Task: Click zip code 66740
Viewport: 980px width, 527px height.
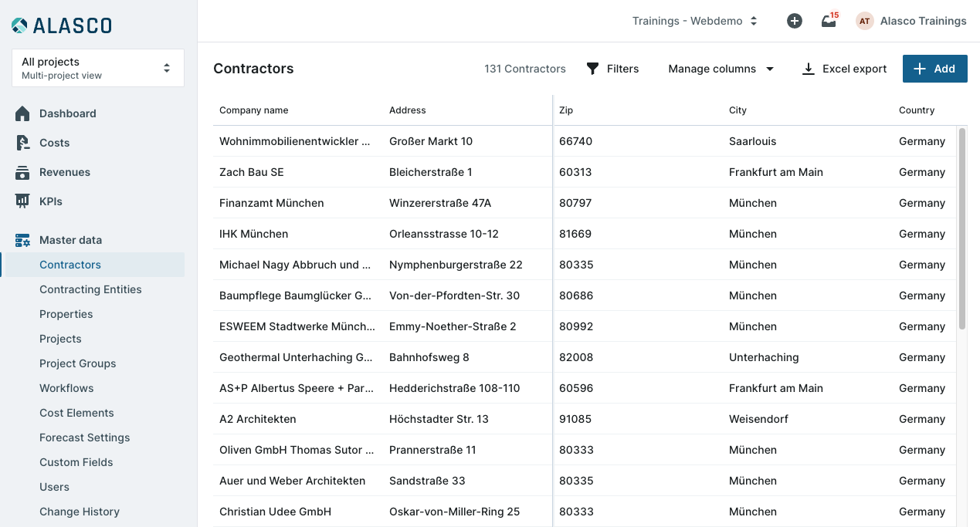Action: pyautogui.click(x=575, y=141)
